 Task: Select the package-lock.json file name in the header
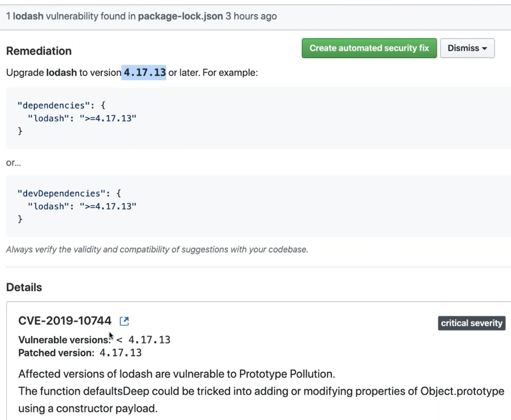click(x=180, y=16)
